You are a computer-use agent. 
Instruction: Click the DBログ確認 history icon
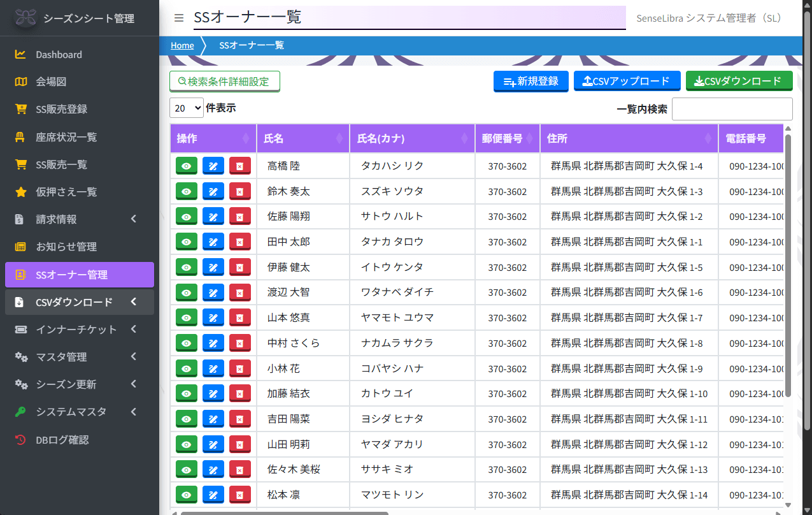click(19, 439)
